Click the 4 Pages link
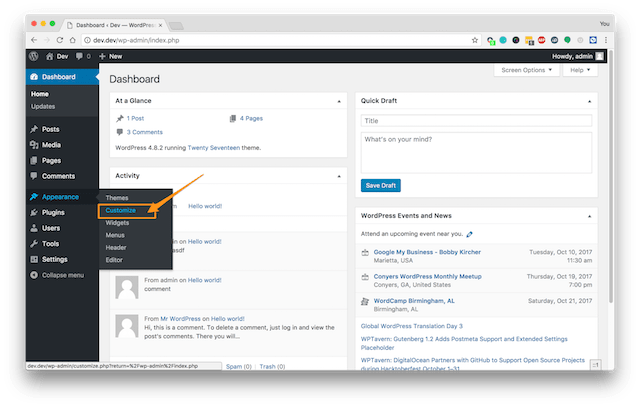Screen dimensions: 640x407 coord(251,118)
